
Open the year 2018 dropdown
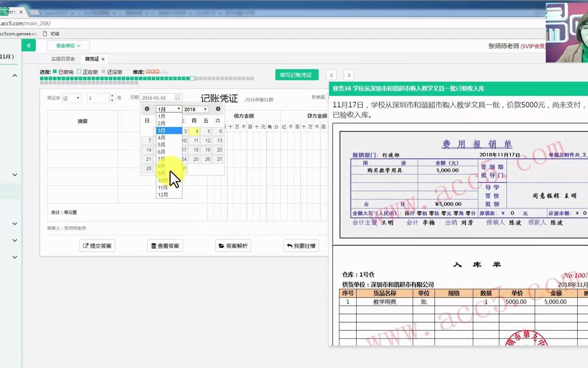click(195, 109)
